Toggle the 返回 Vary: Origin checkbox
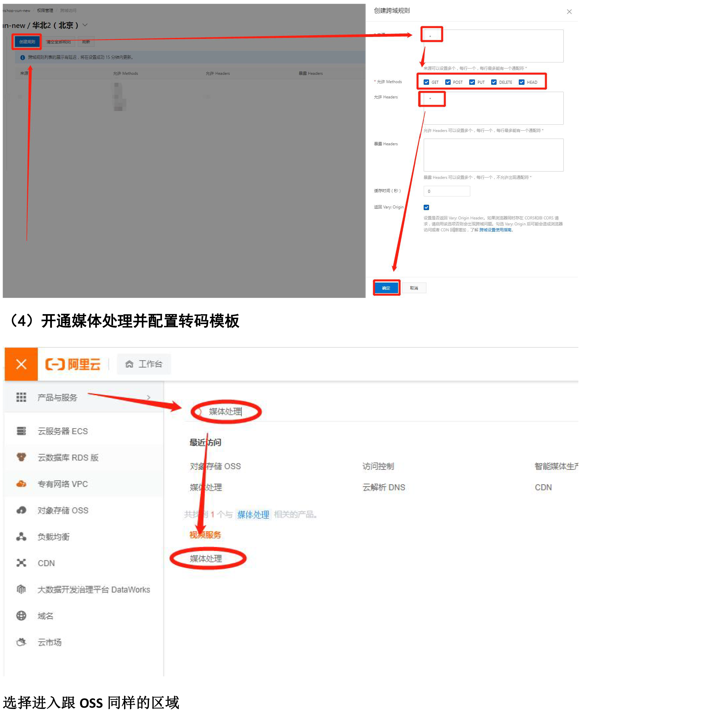728x715 pixels. 426,207
